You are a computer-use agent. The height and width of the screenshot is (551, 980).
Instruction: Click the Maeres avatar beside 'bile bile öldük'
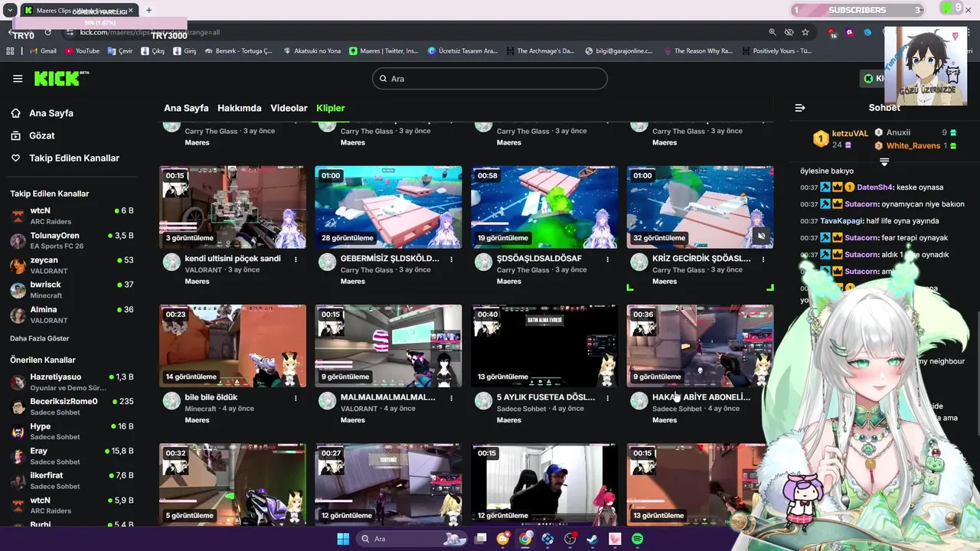pos(171,401)
